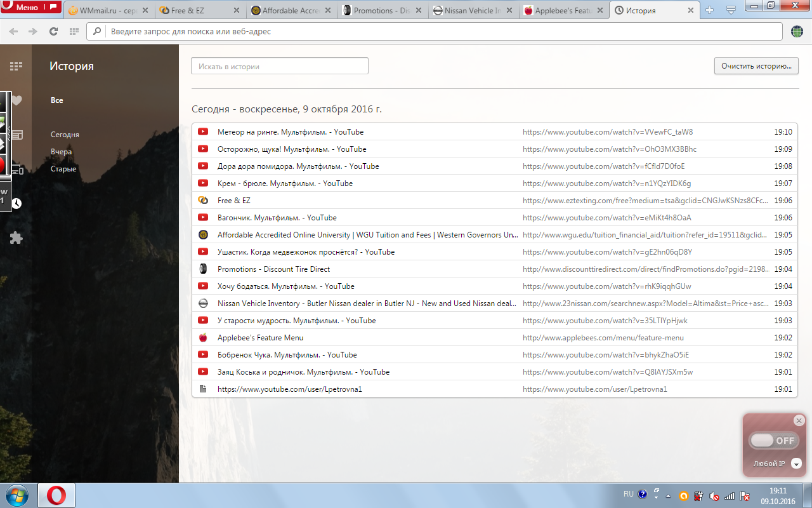Screen dimensions: 812x508
Task: Close the VPN widget with its X
Action: point(799,420)
